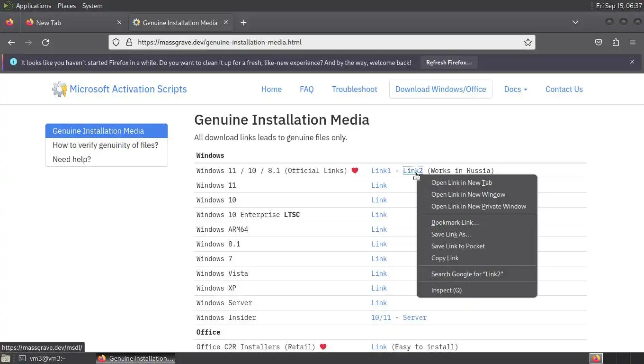Dismiss the Firefox refresh notification bar
Screen dimensions: 644x364
point(632,62)
